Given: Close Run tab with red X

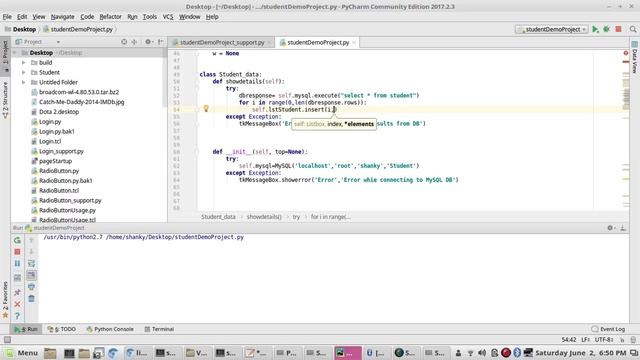Looking at the screenshot, I should coord(17,304).
